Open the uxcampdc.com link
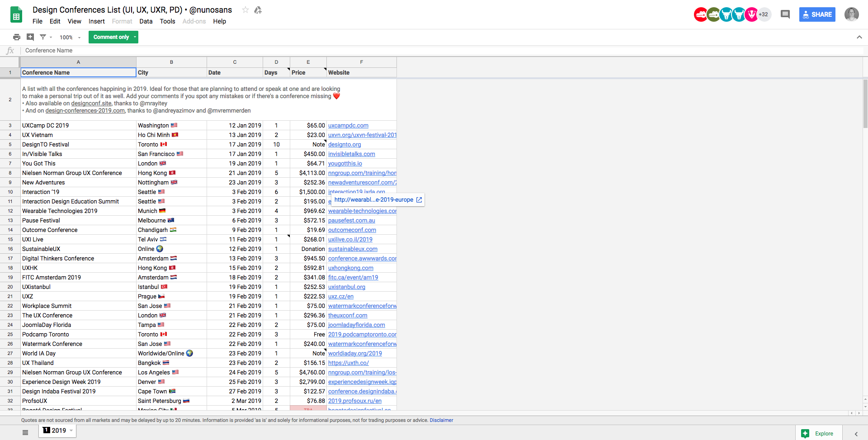Viewport: 868px width, 440px height. 348,126
